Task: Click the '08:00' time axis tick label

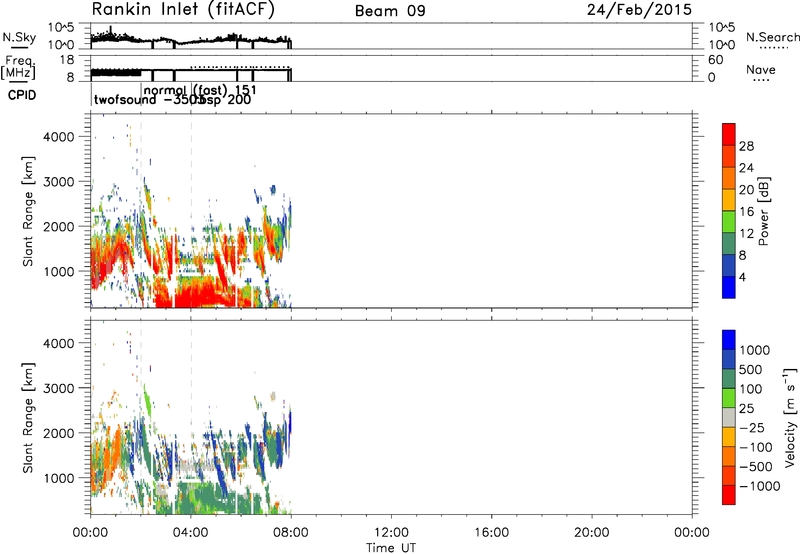Action: click(291, 533)
